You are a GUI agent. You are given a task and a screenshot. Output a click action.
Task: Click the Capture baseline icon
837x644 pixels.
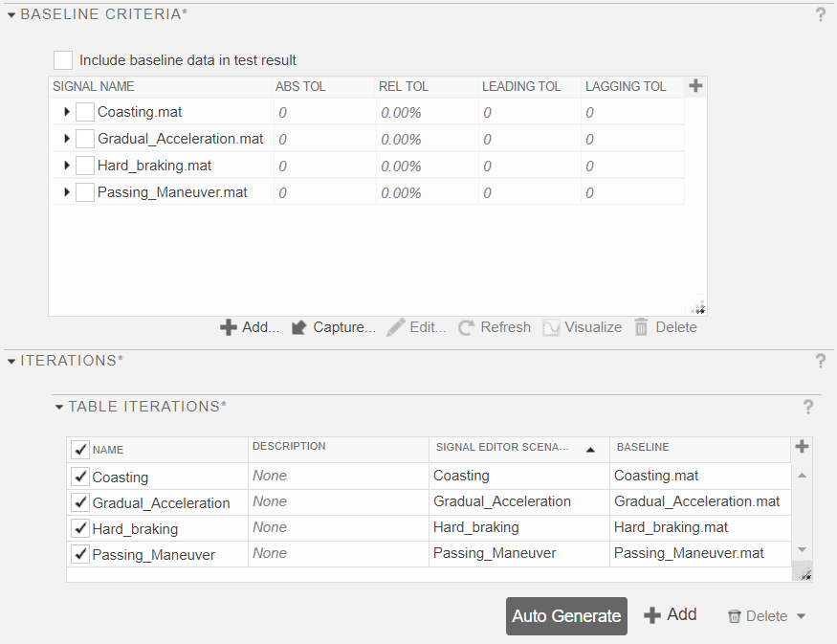coord(300,326)
